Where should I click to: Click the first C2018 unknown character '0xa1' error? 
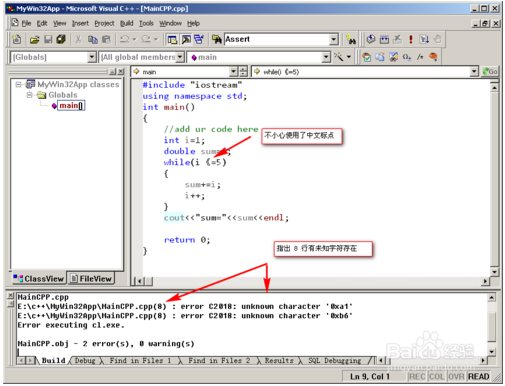(185, 306)
